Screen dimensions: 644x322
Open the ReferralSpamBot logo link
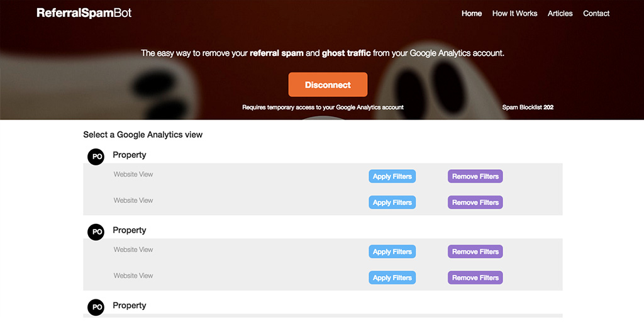coord(84,13)
